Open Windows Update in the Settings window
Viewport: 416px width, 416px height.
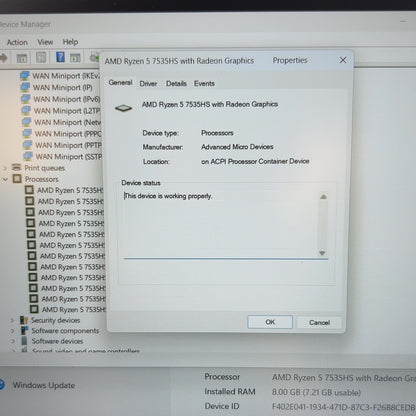pyautogui.click(x=44, y=385)
